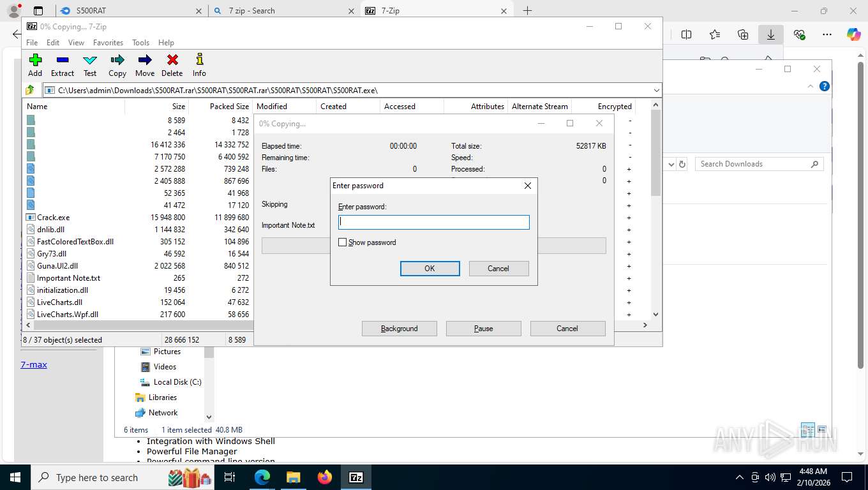
Task: Expand the 7-Zip address path dropdown
Action: (x=656, y=90)
